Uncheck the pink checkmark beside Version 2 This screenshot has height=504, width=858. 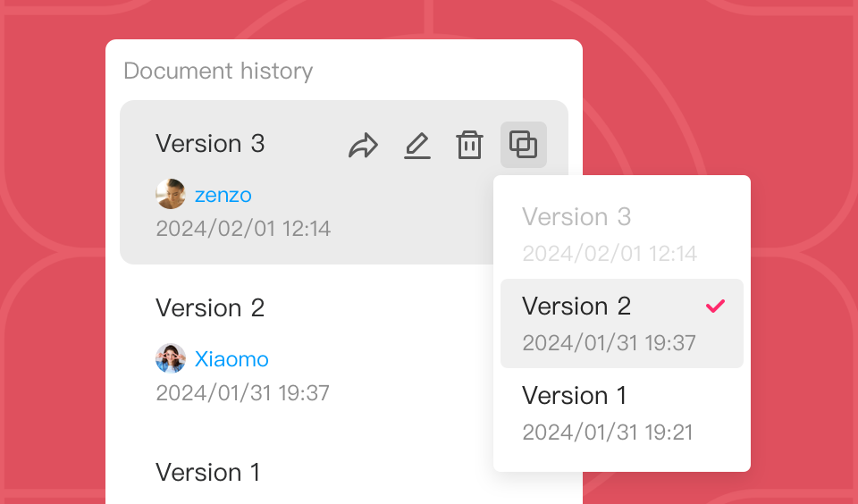[x=715, y=307]
